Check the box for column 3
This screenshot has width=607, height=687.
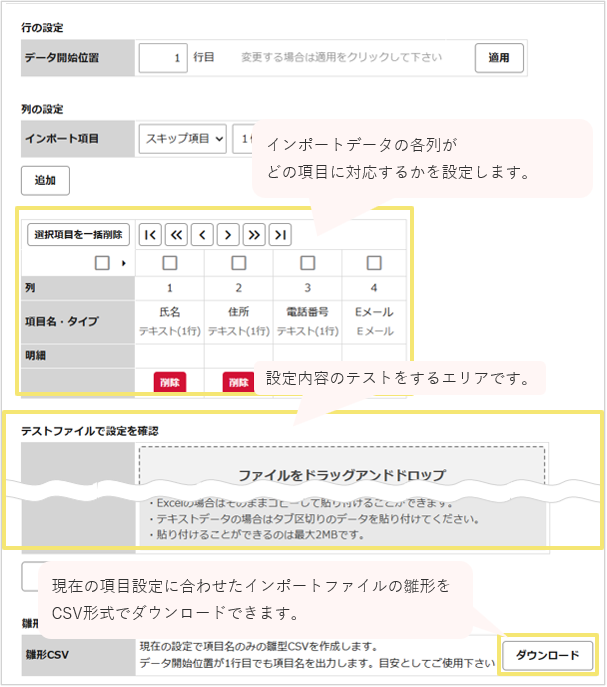click(x=307, y=263)
